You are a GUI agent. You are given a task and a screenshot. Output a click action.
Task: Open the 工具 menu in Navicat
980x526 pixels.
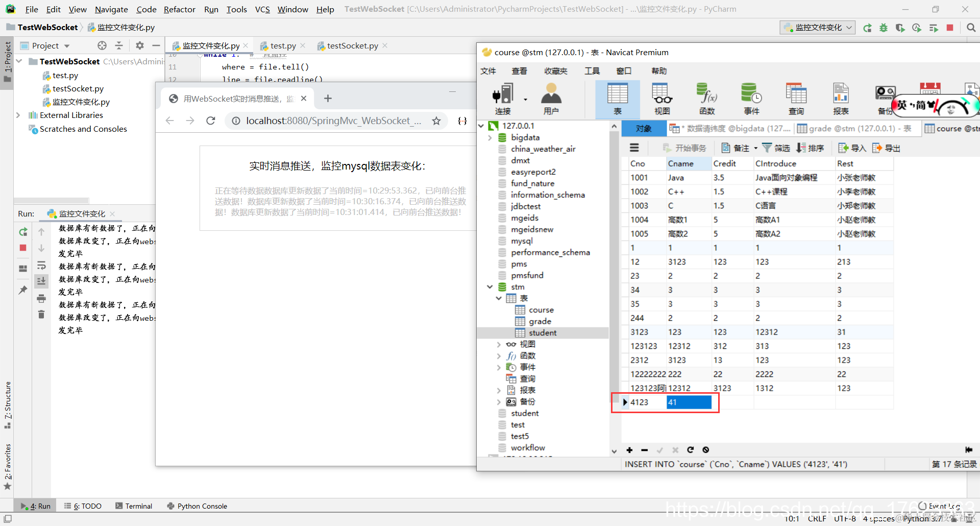point(592,71)
